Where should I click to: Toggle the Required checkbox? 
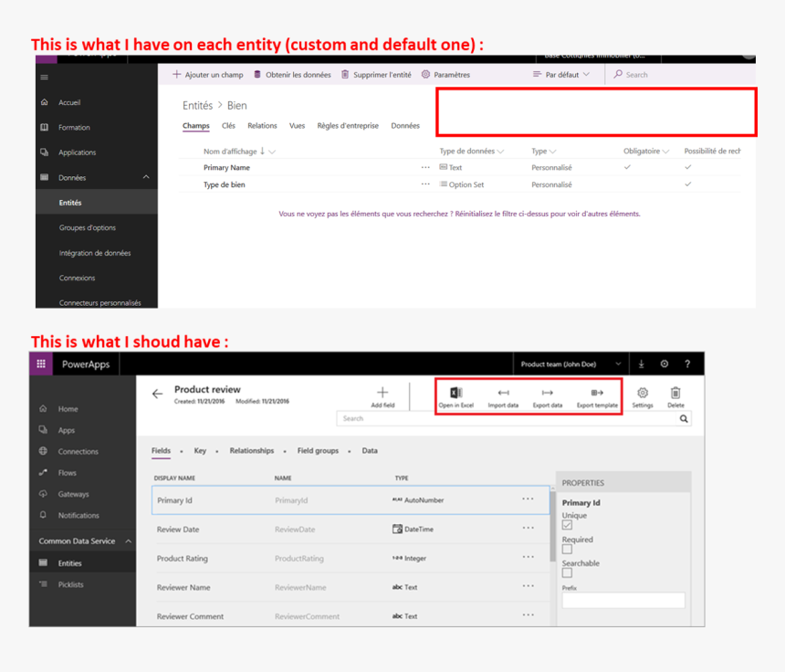click(x=567, y=549)
